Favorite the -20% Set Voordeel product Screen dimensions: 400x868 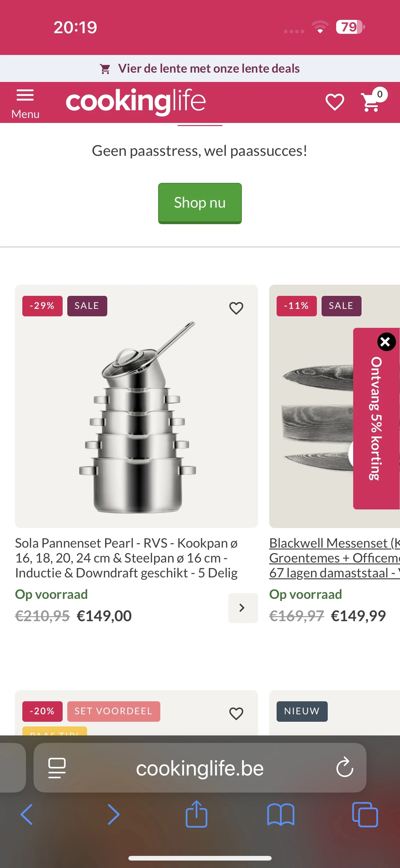[236, 713]
